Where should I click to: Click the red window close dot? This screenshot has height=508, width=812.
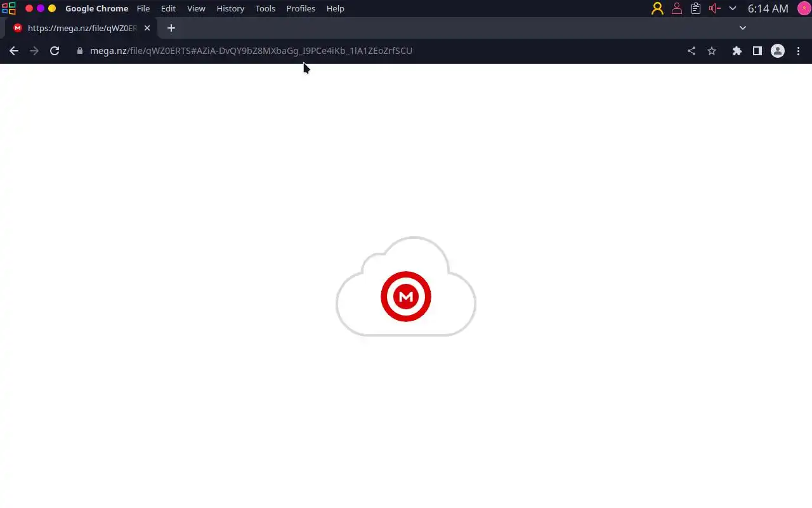(x=29, y=8)
